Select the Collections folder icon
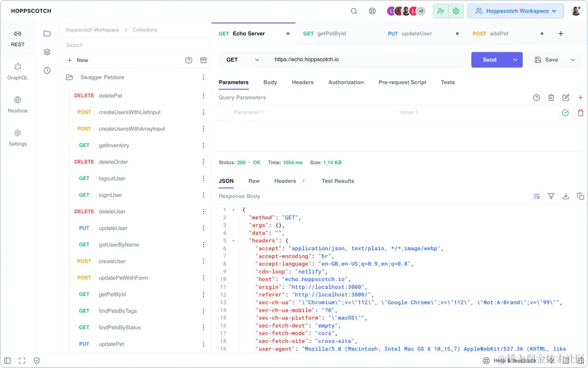The image size is (588, 368). point(47,33)
